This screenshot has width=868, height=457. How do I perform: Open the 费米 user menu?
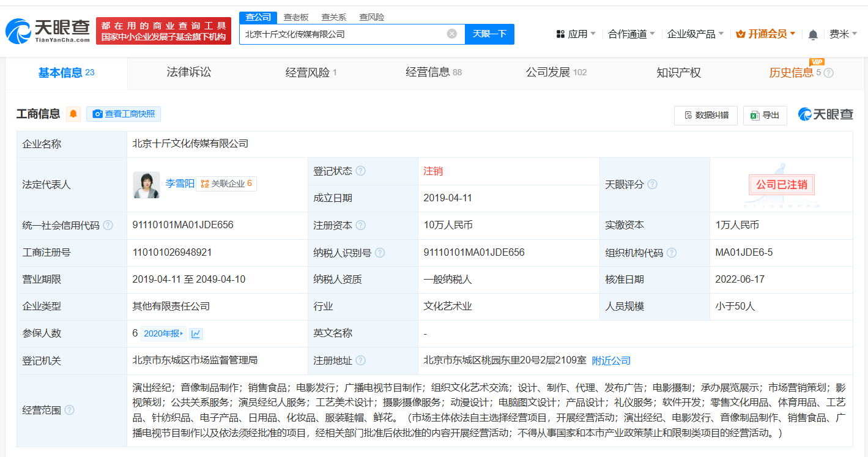click(x=843, y=34)
